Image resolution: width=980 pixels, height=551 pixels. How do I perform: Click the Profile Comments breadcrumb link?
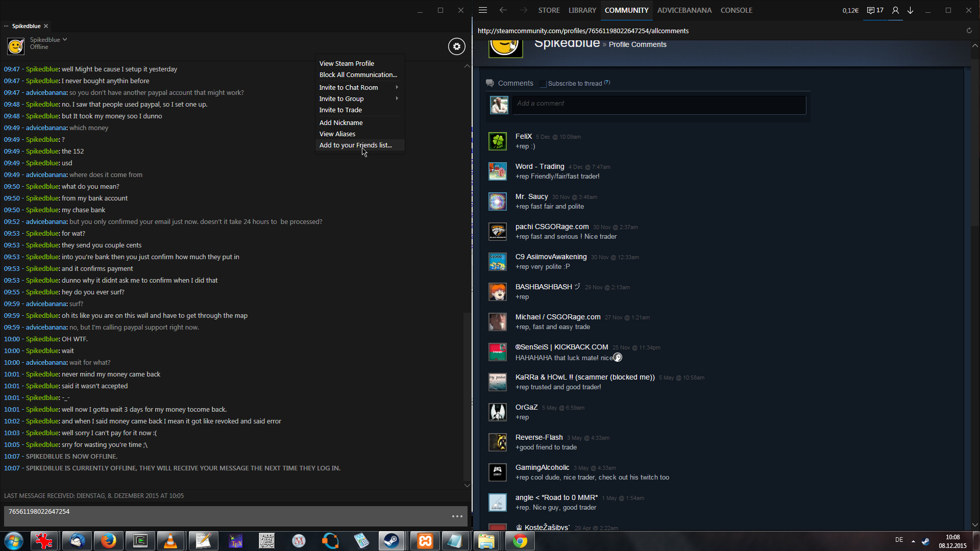point(638,44)
